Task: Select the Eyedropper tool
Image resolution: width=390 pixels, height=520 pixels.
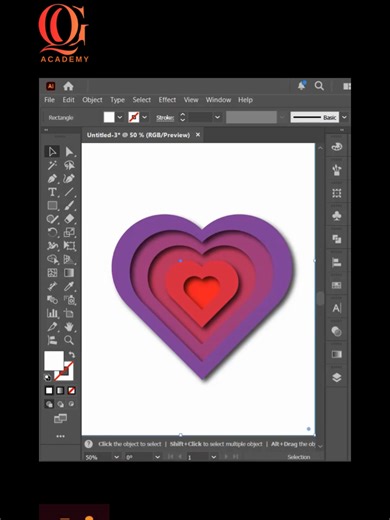Action: click(69, 286)
